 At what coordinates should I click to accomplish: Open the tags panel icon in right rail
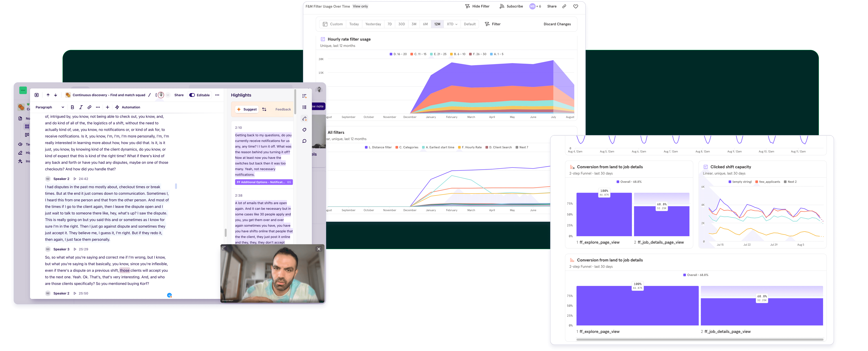[304, 130]
